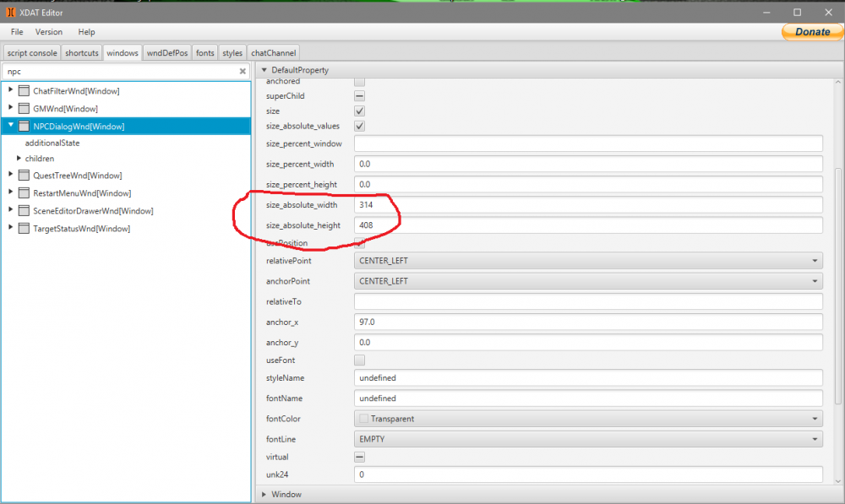Enable the useFont checkbox
The height and width of the screenshot is (504, 845).
(x=359, y=360)
